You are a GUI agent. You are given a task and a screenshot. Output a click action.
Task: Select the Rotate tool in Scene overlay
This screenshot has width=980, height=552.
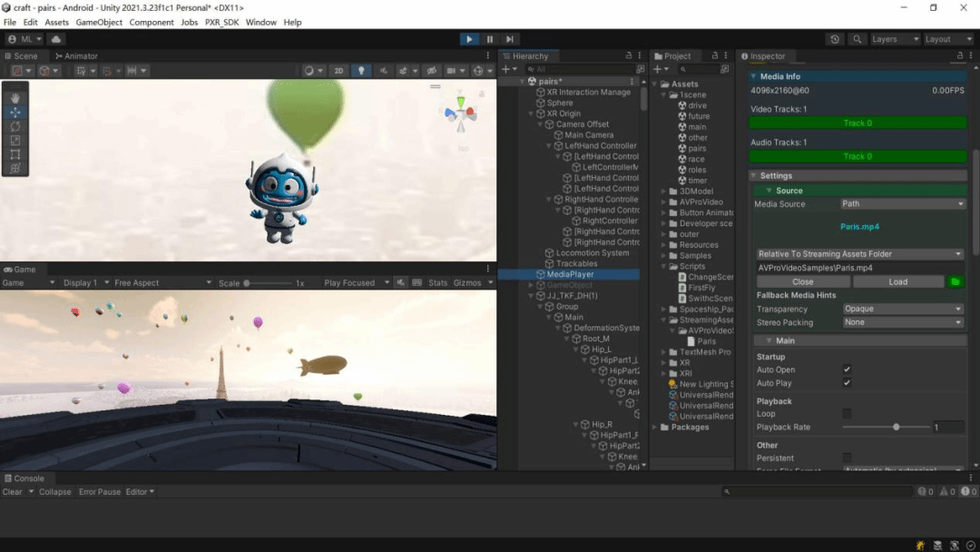[15, 126]
